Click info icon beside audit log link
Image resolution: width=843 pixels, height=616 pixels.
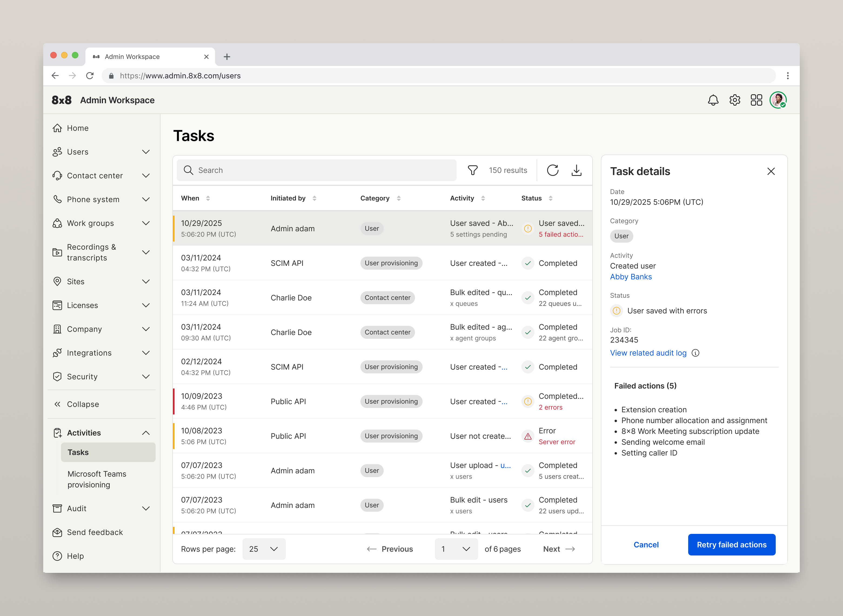695,353
